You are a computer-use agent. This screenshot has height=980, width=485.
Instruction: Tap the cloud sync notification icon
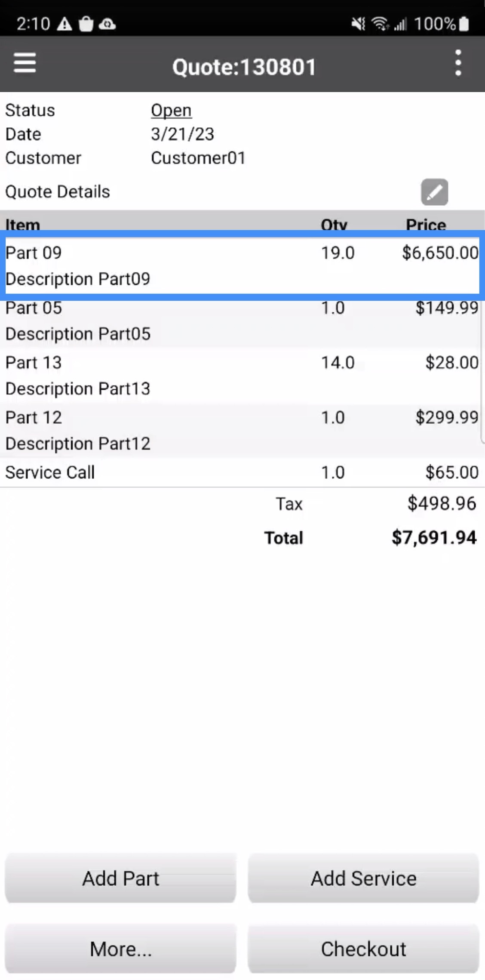tap(107, 24)
